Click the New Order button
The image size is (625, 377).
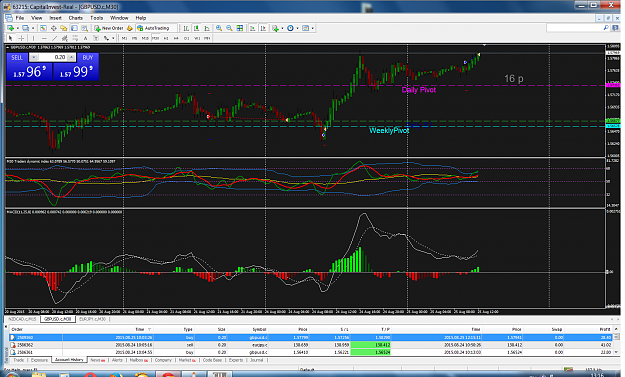109,28
